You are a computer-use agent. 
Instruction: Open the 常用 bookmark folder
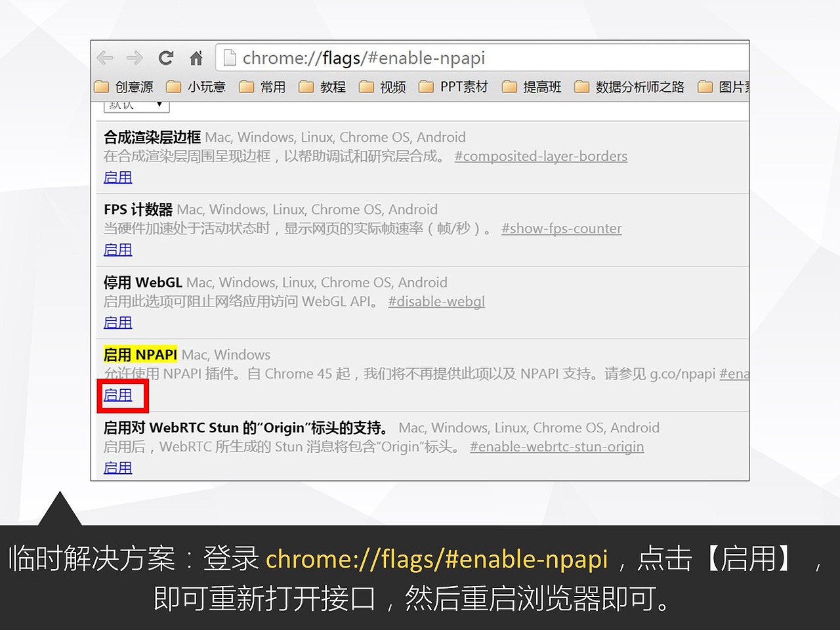tap(262, 87)
